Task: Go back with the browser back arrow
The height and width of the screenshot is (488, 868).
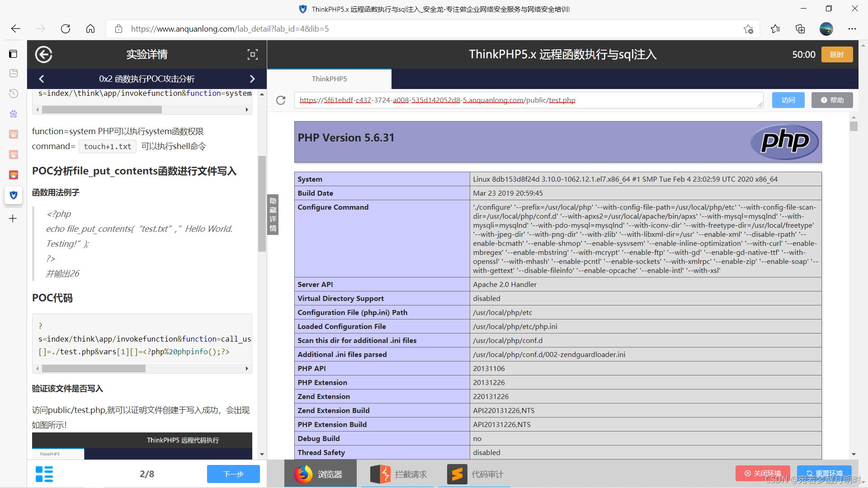Action: [16, 29]
